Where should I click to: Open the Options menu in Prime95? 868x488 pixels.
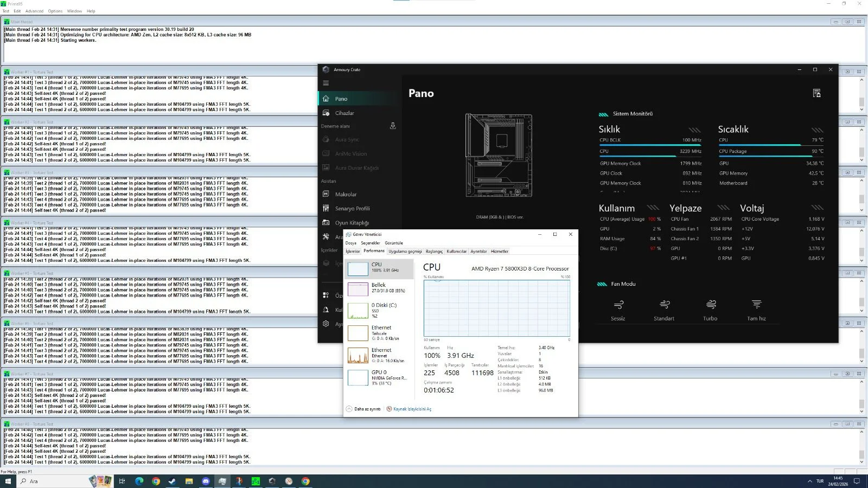(55, 11)
